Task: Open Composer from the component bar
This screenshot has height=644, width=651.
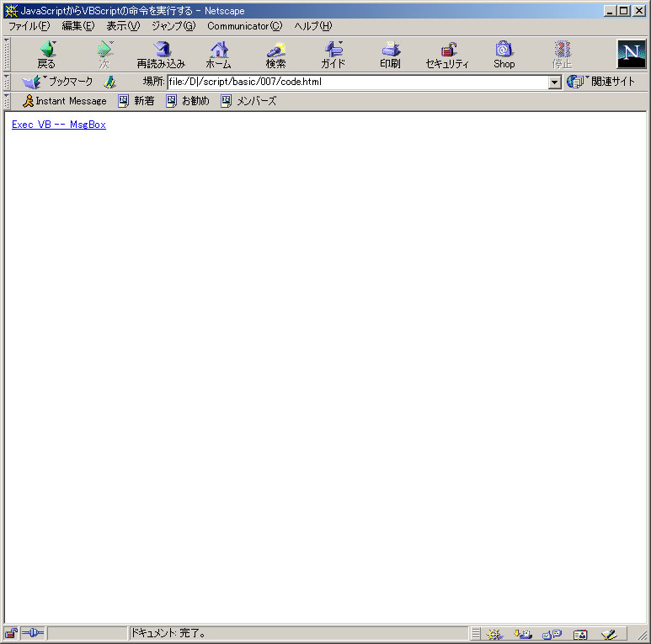Action: 609,634
